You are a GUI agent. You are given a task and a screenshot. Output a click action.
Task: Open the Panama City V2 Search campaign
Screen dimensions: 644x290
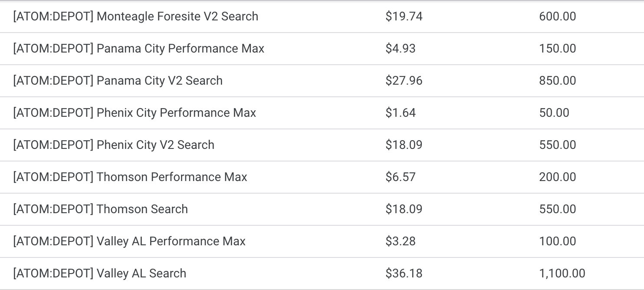(x=118, y=81)
